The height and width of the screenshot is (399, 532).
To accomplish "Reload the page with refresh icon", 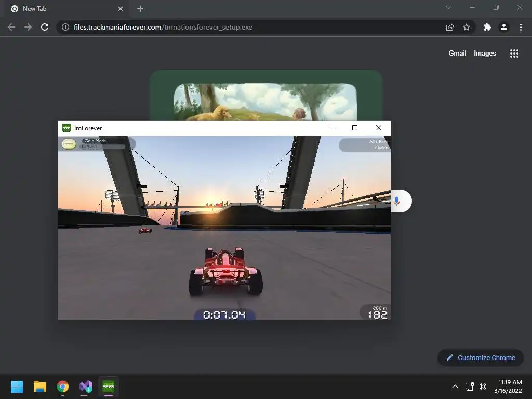I will coord(45,27).
